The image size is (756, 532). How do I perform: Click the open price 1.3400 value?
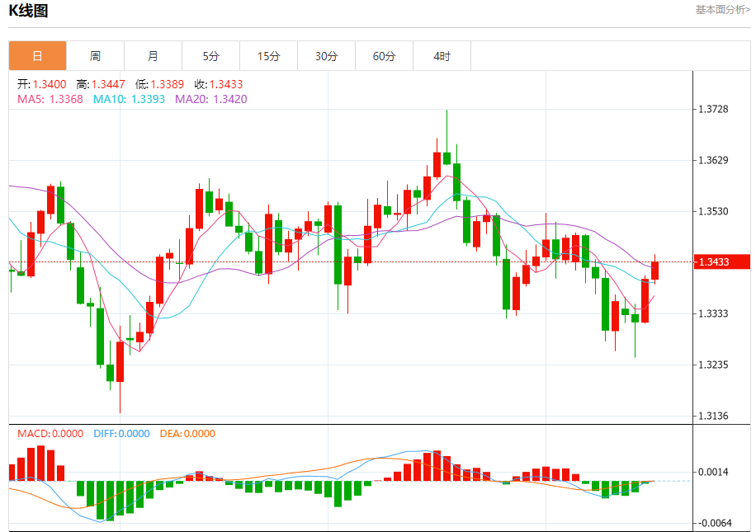click(50, 84)
